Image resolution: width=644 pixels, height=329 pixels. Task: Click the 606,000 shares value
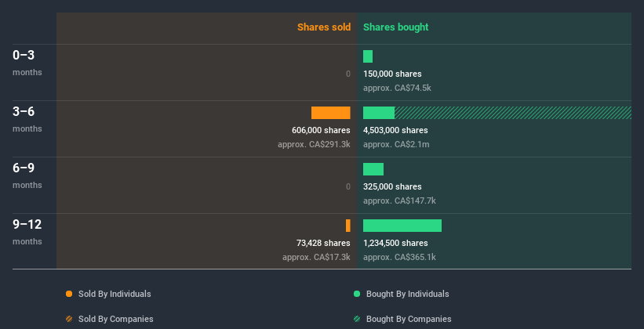coord(321,131)
